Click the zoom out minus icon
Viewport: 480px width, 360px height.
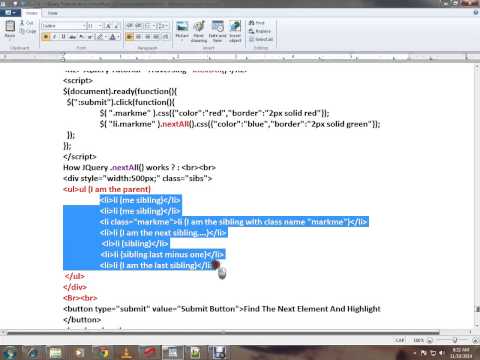pos(430,340)
